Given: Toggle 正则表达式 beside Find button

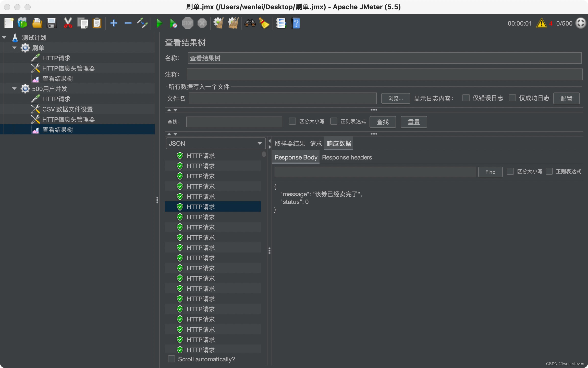Looking at the screenshot, I should point(549,171).
